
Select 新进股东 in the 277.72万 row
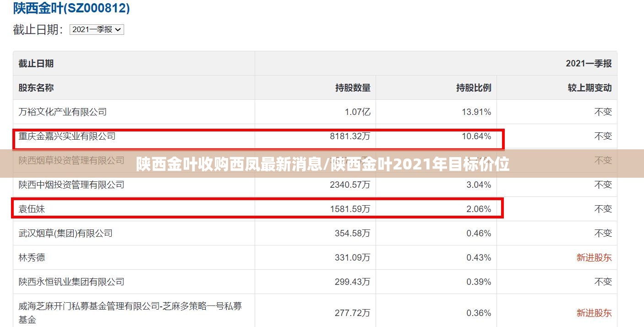pos(594,313)
